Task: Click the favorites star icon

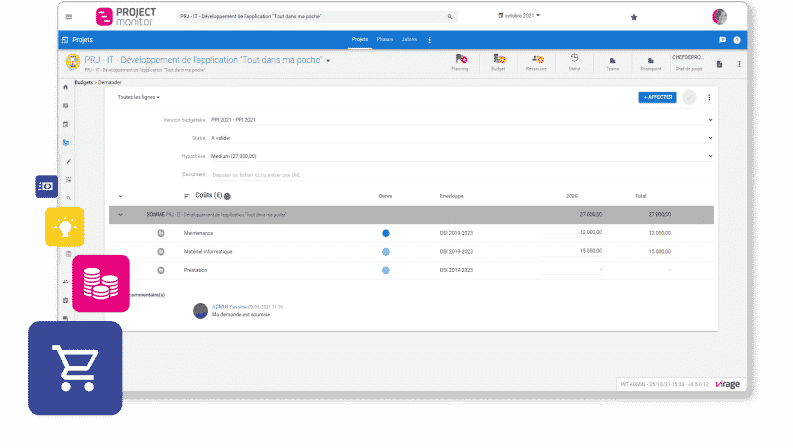Action: [634, 17]
